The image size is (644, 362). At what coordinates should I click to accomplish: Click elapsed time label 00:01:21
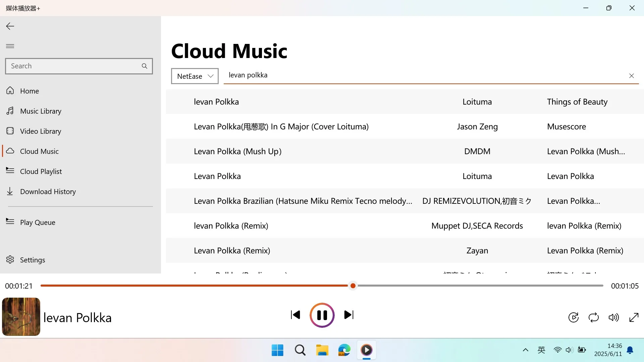[19, 286]
